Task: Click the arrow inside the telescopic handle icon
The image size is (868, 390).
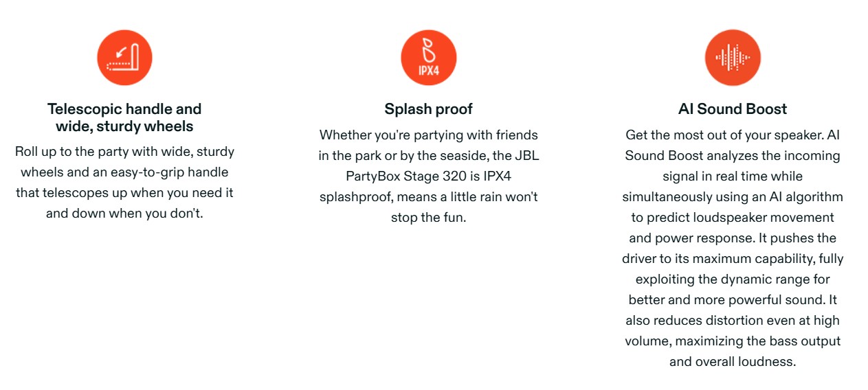Action: tap(121, 53)
